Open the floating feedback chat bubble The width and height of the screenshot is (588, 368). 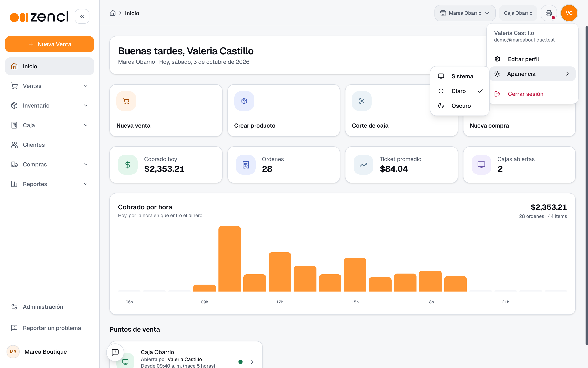(x=115, y=352)
